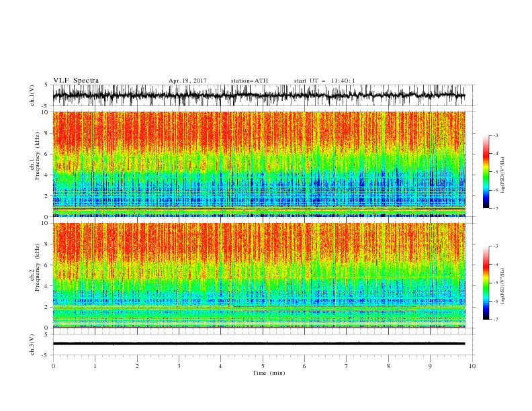532x411 pixels.
Task: Click the "ch.3(V)" waveform axis label
Action: click(32, 345)
